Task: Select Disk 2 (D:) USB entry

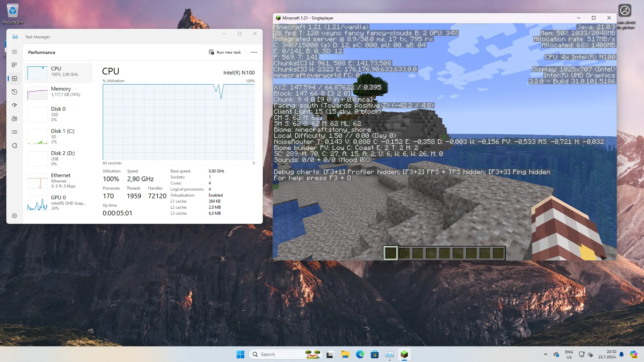Action: 59,158
